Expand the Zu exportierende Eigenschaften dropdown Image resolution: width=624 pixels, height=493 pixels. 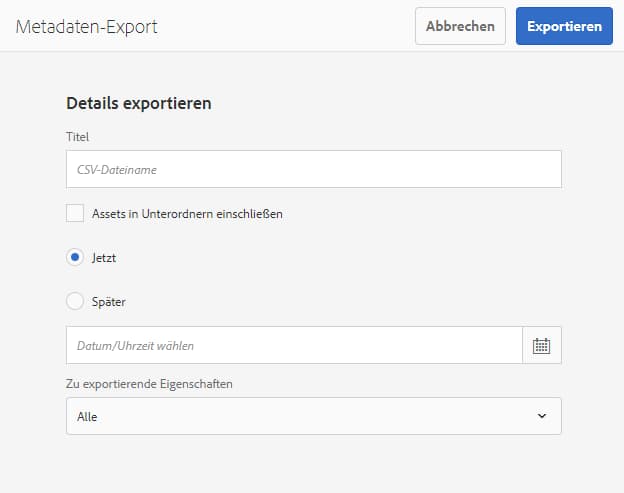click(x=314, y=416)
